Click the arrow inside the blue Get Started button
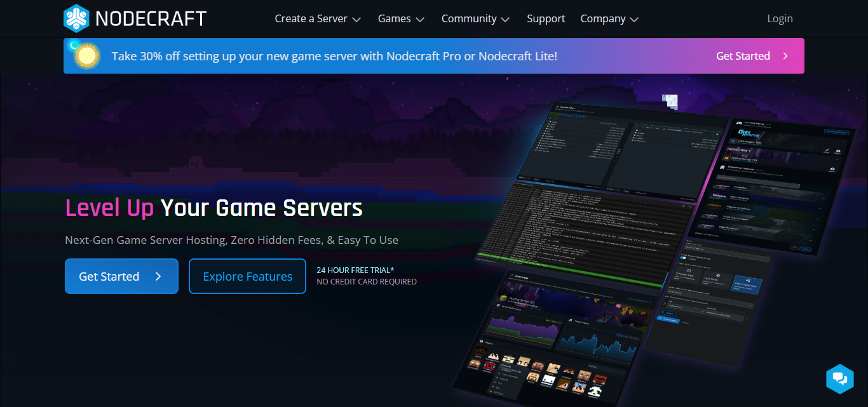The width and height of the screenshot is (868, 407). coord(158,276)
